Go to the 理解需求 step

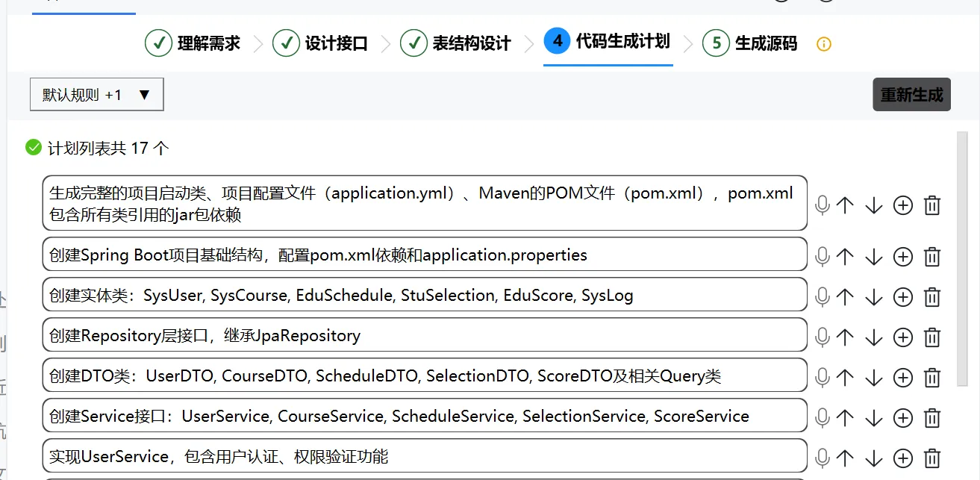pyautogui.click(x=193, y=43)
